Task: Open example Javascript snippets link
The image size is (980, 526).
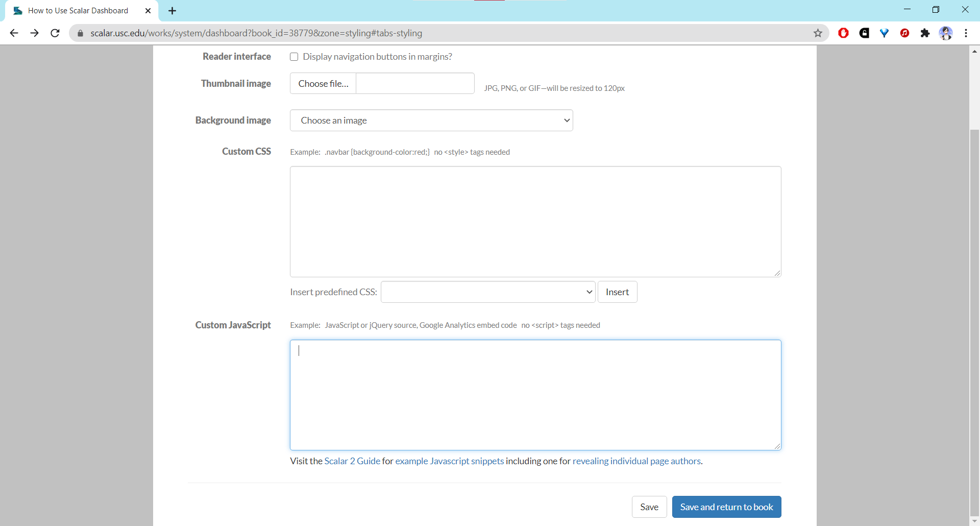Action: coord(449,461)
